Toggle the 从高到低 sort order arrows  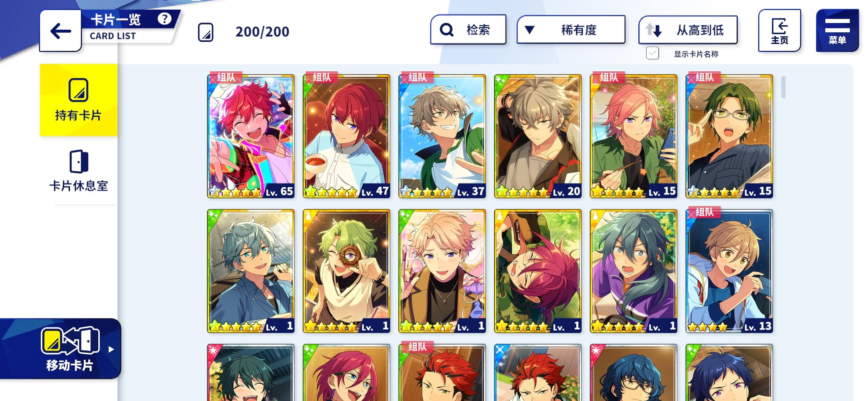653,30
